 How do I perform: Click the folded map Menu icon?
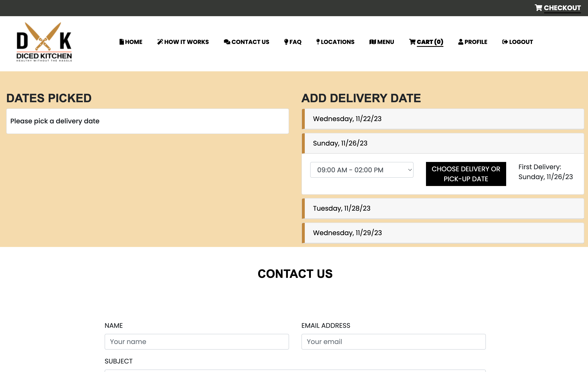tap(372, 42)
